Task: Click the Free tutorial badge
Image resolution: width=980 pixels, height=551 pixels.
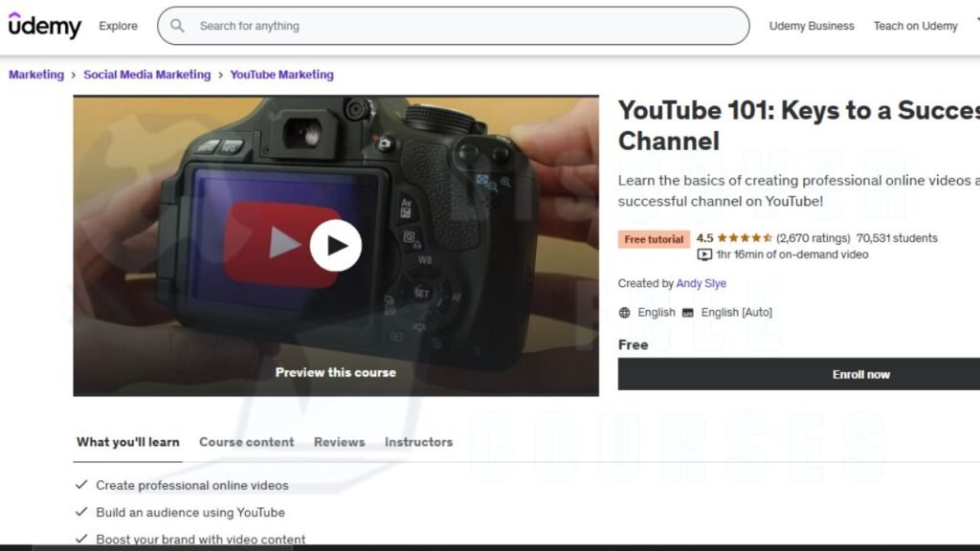Action: tap(654, 239)
